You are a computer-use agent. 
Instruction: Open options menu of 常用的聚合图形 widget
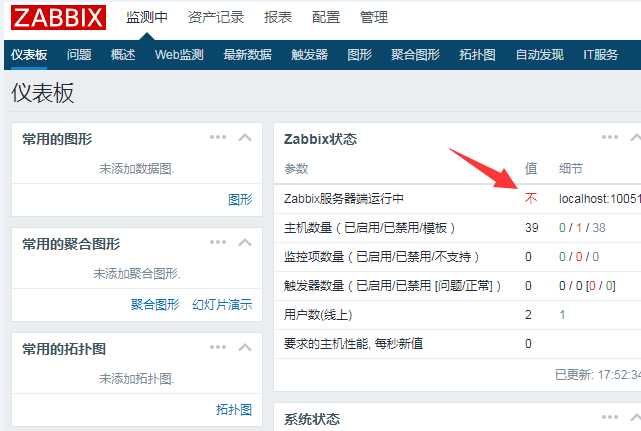coord(218,242)
